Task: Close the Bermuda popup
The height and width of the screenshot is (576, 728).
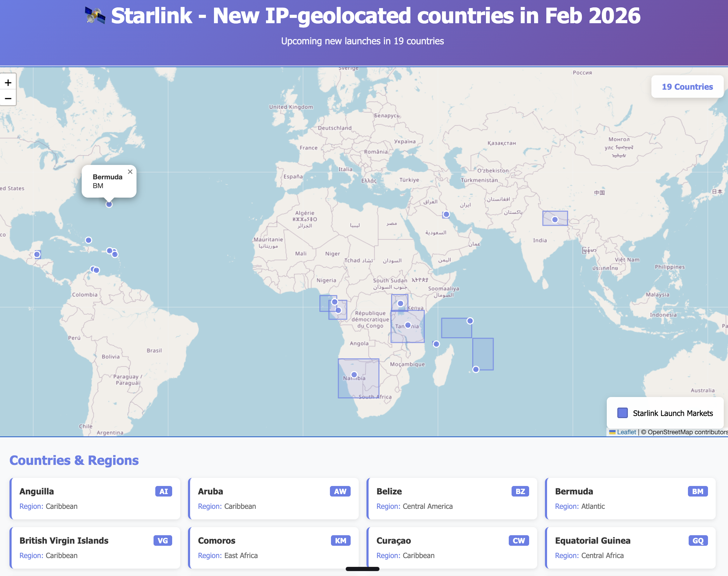Action: click(130, 172)
